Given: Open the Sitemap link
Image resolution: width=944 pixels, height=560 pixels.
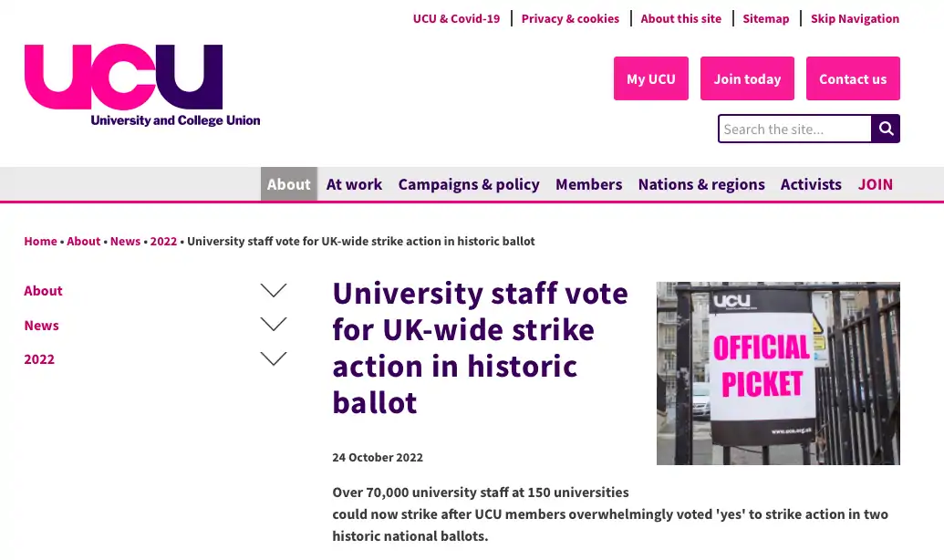Looking at the screenshot, I should (x=766, y=18).
